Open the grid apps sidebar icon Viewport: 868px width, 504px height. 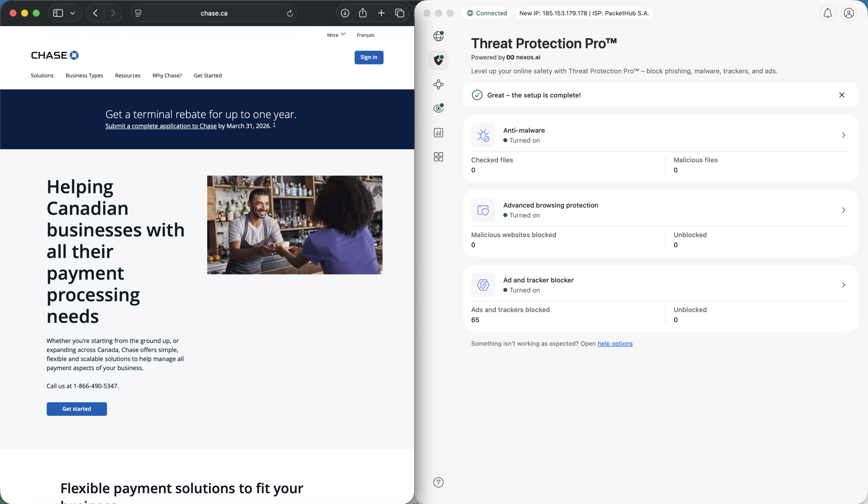tap(438, 157)
